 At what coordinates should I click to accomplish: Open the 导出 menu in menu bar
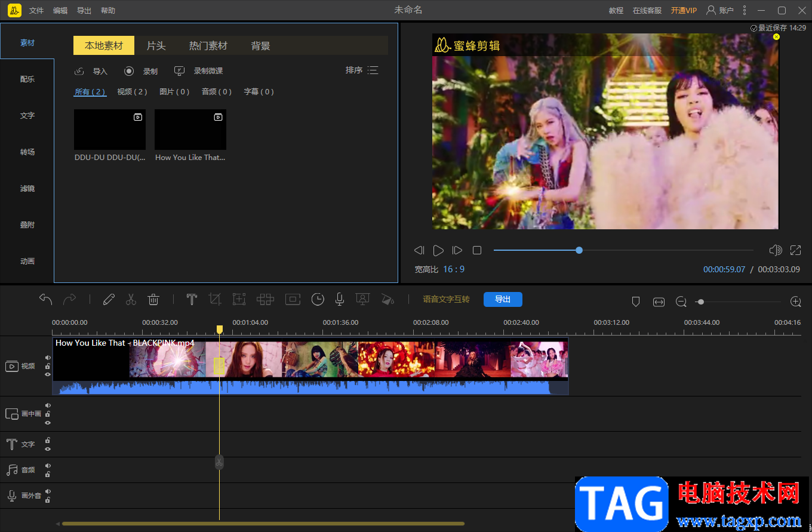[x=84, y=11]
